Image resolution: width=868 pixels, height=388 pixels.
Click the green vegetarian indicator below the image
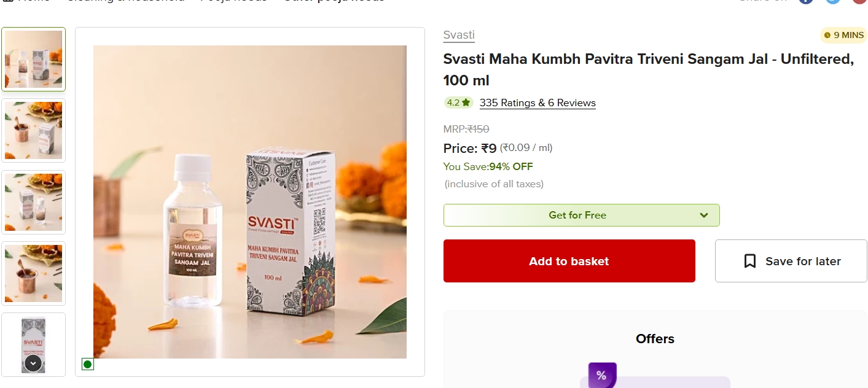(x=87, y=364)
